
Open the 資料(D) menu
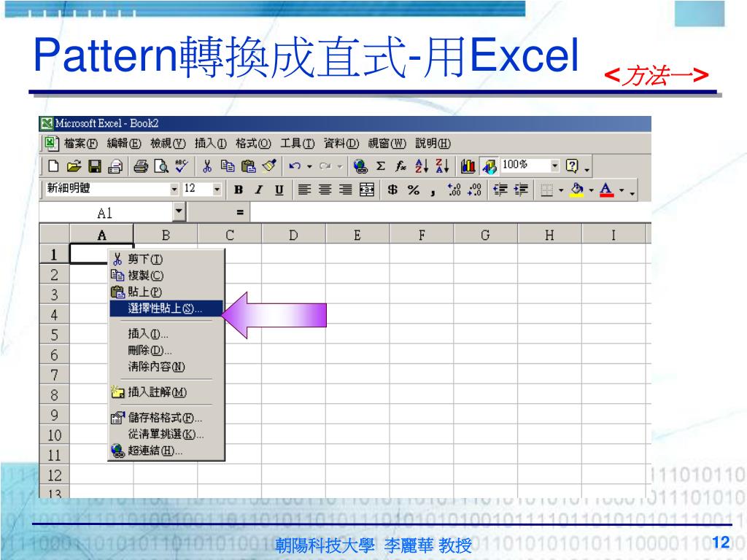341,144
